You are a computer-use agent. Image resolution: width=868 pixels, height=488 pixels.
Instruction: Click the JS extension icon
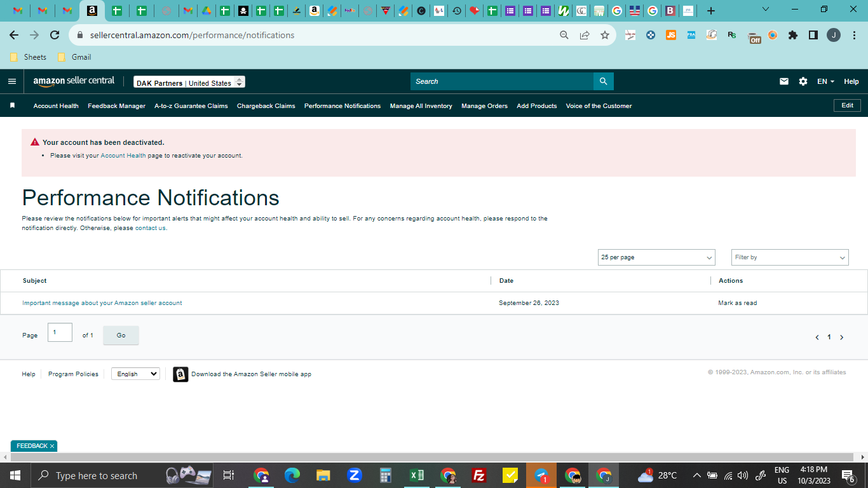(671, 35)
